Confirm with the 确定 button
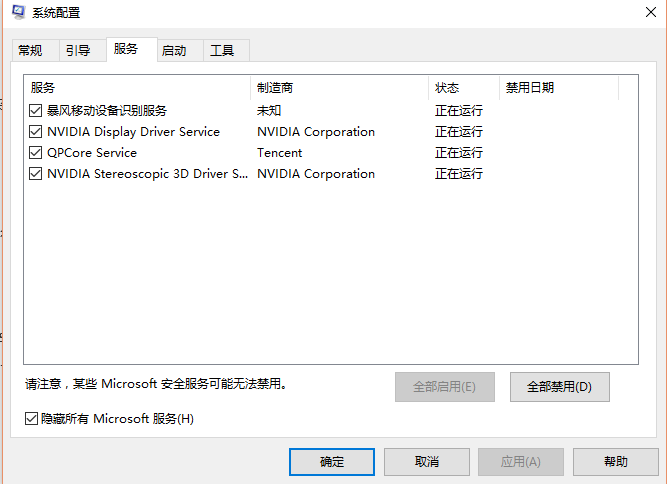 332,462
